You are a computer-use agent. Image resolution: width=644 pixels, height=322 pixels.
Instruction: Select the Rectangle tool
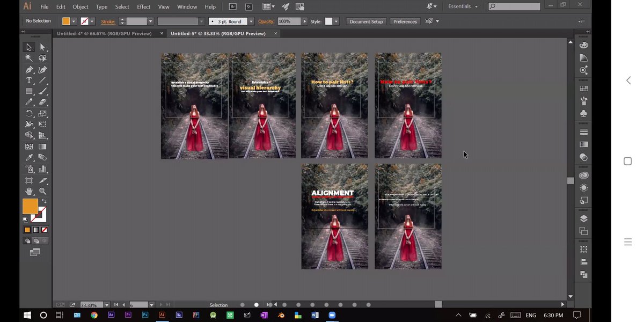click(30, 91)
